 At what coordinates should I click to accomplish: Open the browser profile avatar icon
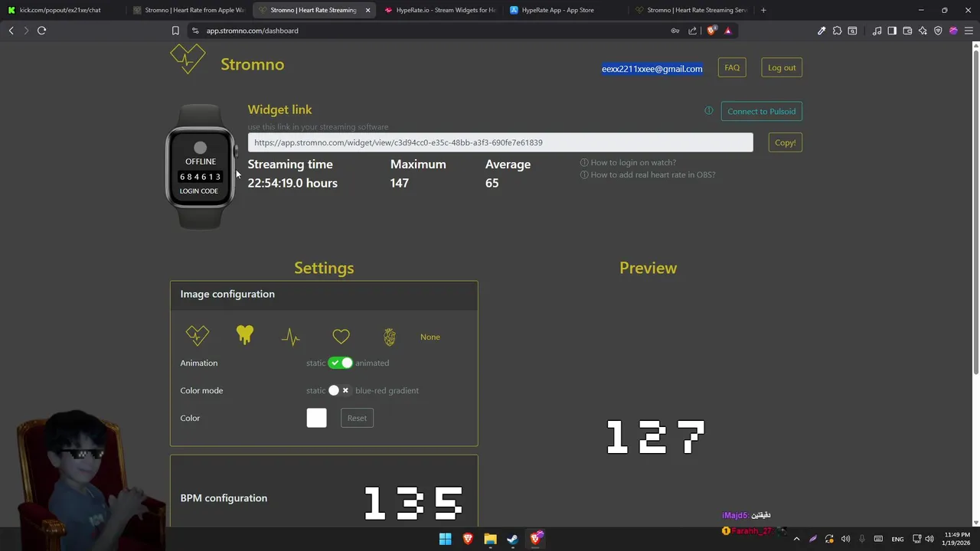tap(953, 31)
